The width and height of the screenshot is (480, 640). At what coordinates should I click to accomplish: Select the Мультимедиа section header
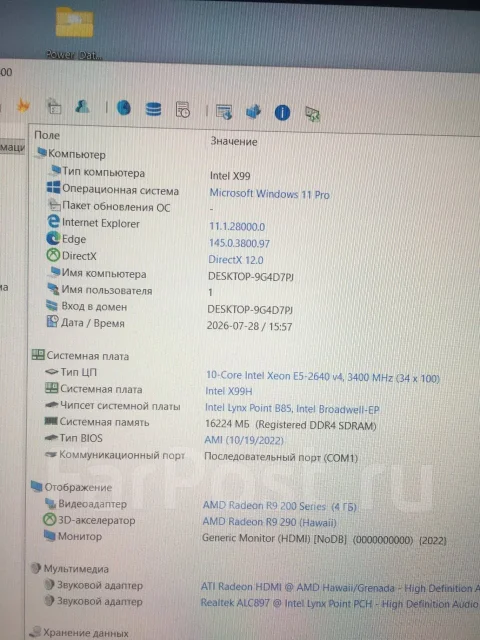(76, 569)
